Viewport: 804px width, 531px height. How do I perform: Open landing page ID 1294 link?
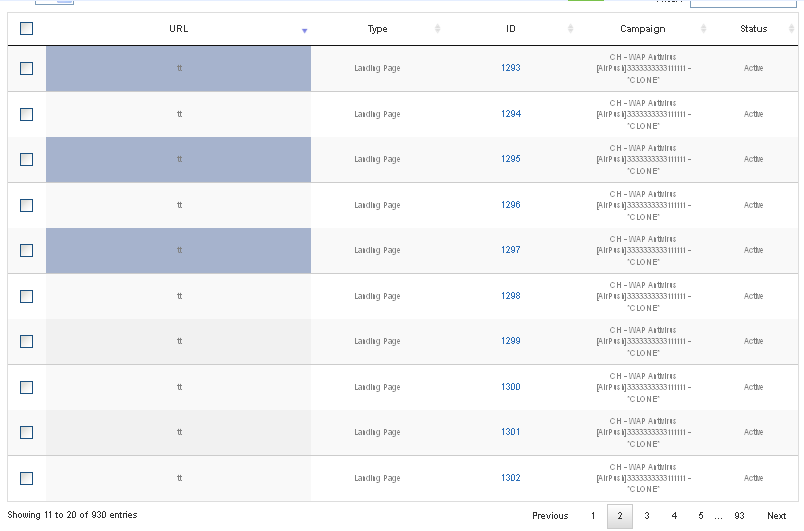click(511, 114)
